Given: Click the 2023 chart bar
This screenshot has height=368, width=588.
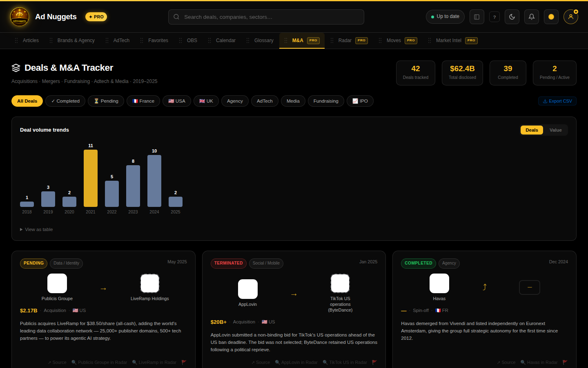Looking at the screenshot, I should click(x=133, y=186).
